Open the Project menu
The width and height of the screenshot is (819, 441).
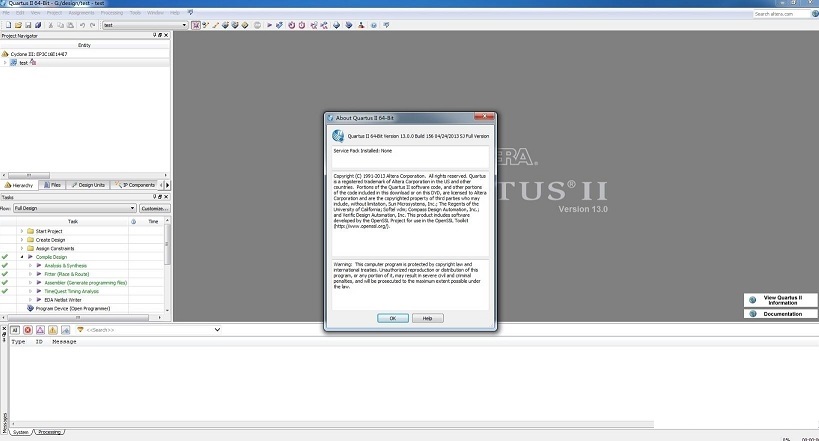click(54, 13)
